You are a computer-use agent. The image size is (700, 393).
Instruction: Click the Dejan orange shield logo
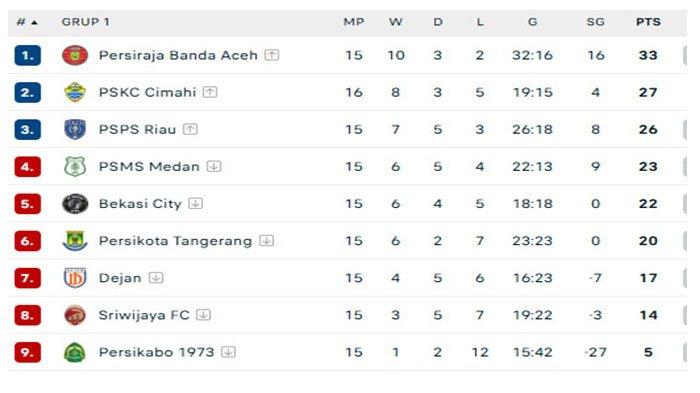point(75,278)
